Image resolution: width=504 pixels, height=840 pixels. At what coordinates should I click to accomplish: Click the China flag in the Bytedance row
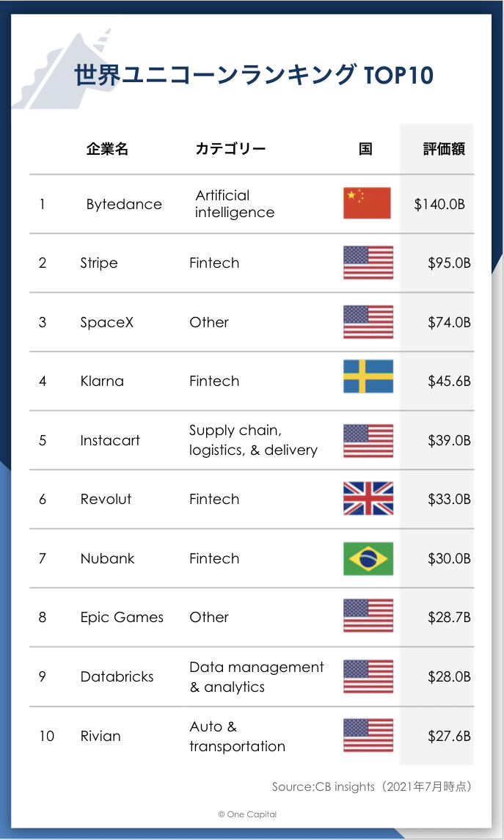pyautogui.click(x=367, y=203)
